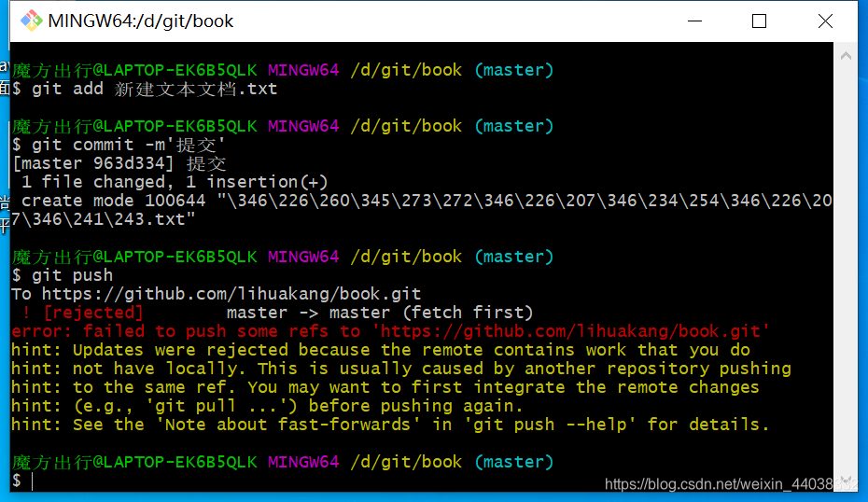Click the 'git push' command line
The height and width of the screenshot is (502, 868).
coord(62,275)
